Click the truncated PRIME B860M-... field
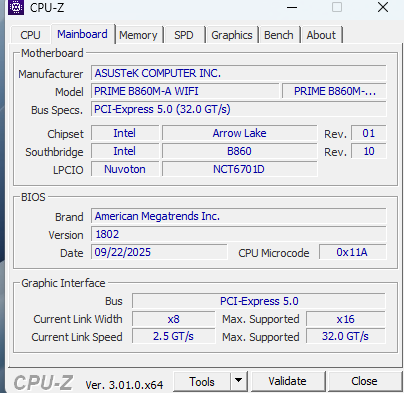The image size is (404, 393). click(334, 91)
